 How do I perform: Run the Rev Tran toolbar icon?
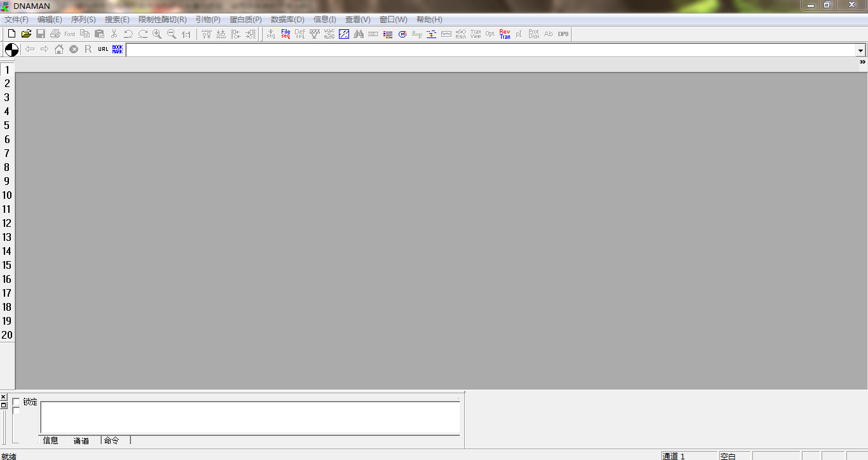[x=505, y=34]
